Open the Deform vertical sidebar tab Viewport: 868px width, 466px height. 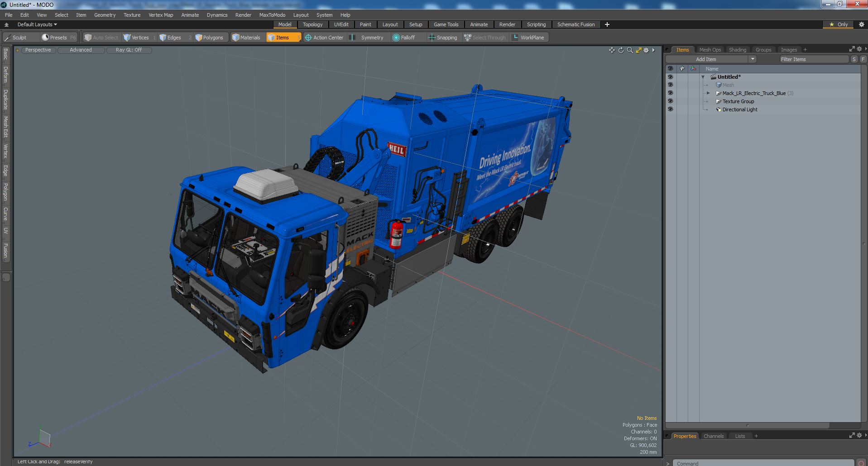pos(5,75)
